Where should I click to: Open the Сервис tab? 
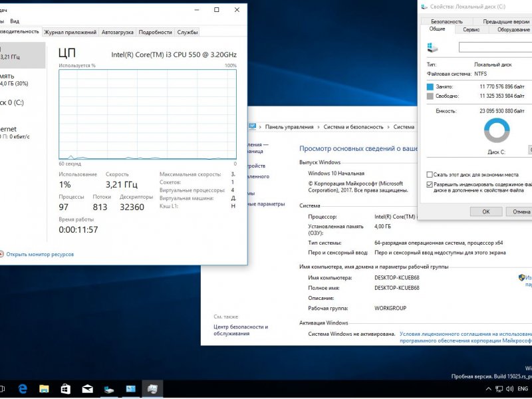[471, 29]
